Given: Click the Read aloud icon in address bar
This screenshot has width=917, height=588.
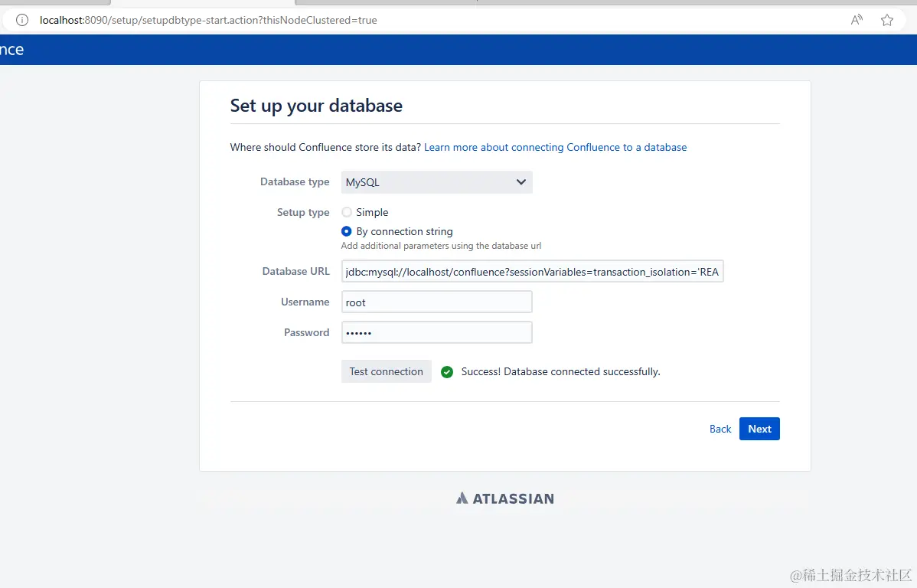Looking at the screenshot, I should coord(856,19).
